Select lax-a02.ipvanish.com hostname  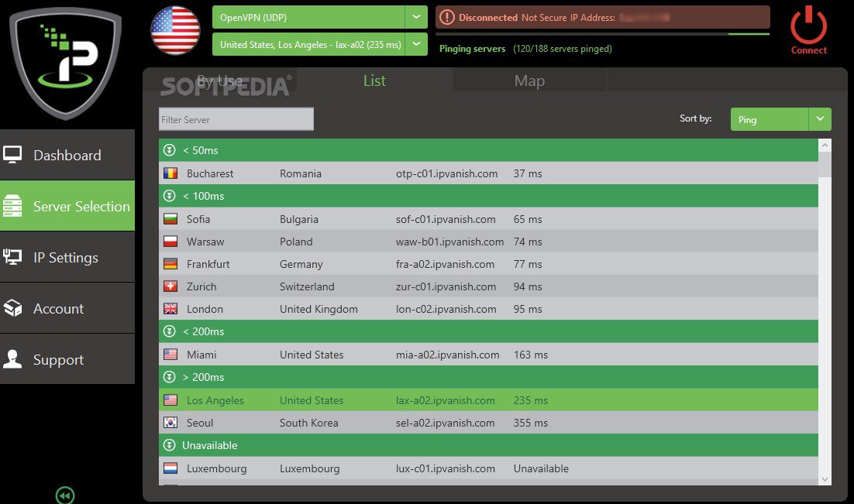click(445, 400)
